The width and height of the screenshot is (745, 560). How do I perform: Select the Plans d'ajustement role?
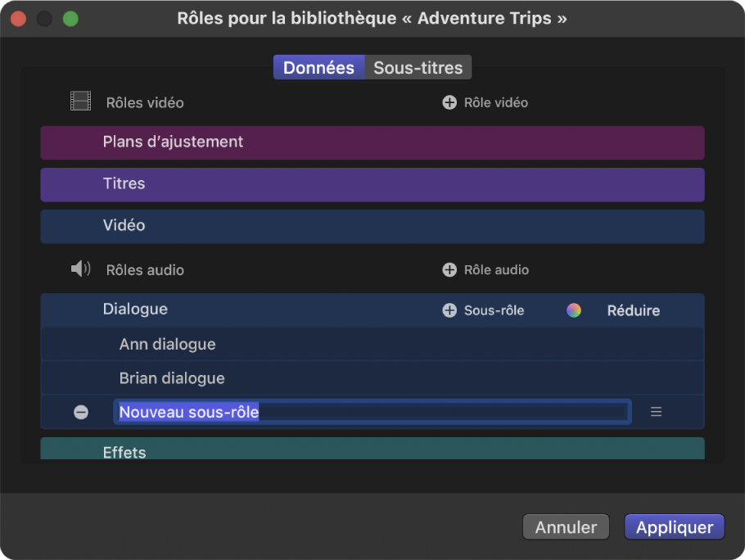click(x=372, y=142)
